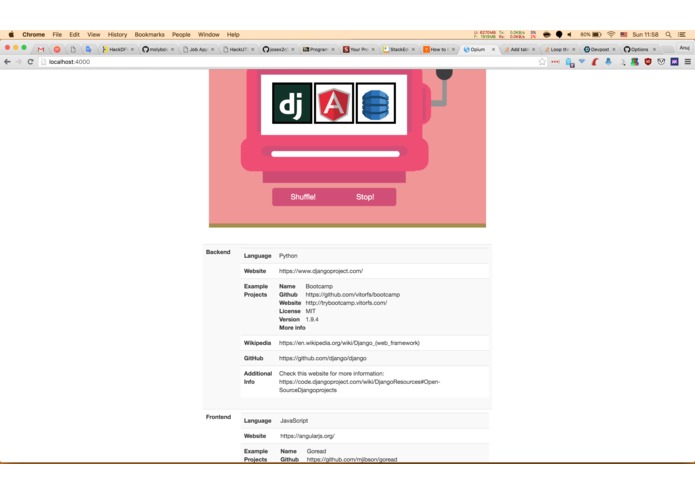Click the US flag input source icon

(624, 35)
